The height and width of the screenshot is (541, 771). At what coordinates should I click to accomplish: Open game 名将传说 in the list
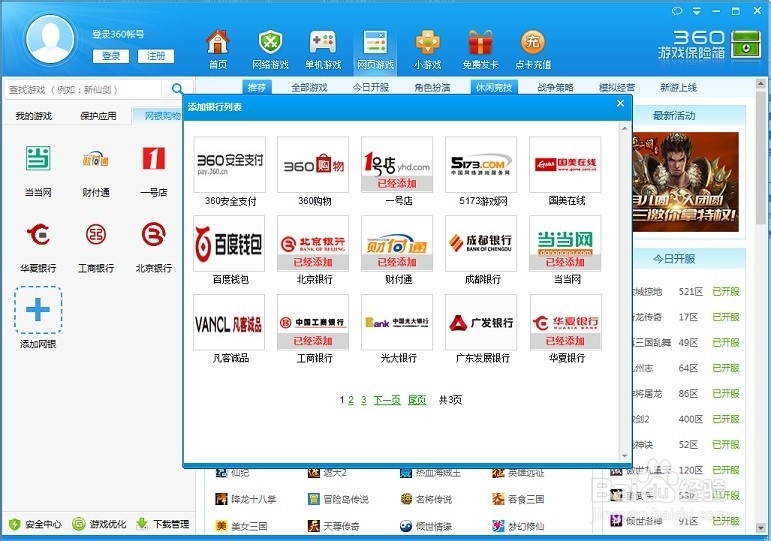[x=426, y=499]
